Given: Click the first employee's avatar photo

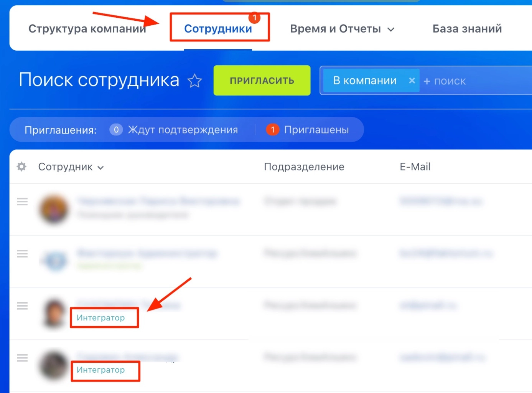Looking at the screenshot, I should [x=54, y=209].
